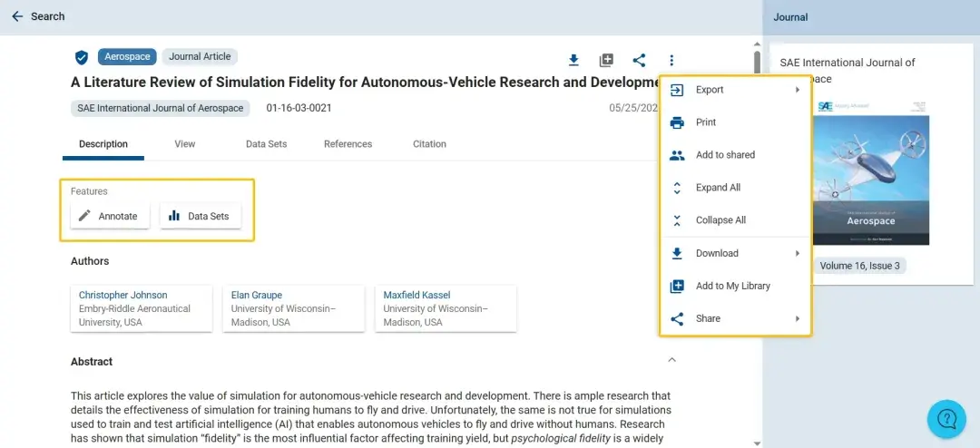This screenshot has height=448, width=980.
Task: Click the add to library icon in header
Action: 606,61
